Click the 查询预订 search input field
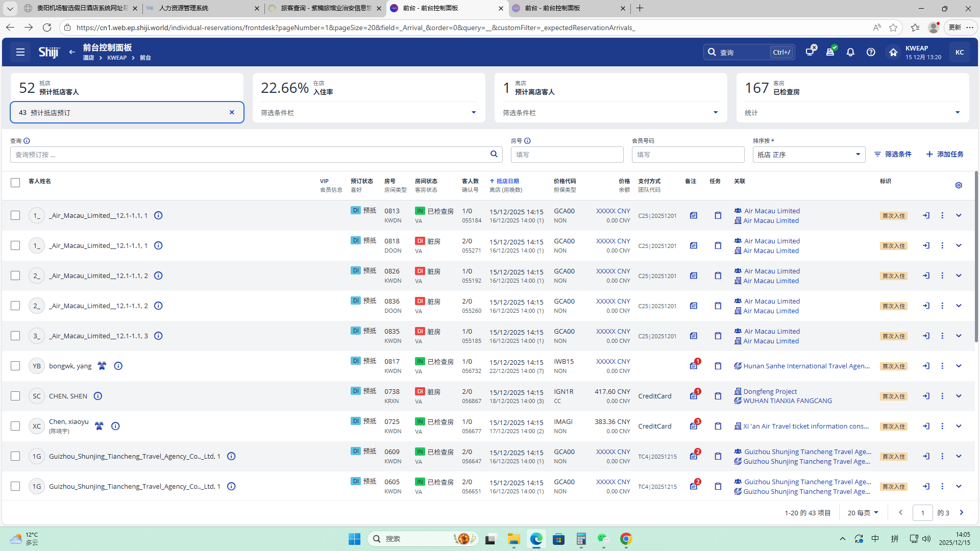Viewport: 980px width, 551px height. tap(250, 155)
